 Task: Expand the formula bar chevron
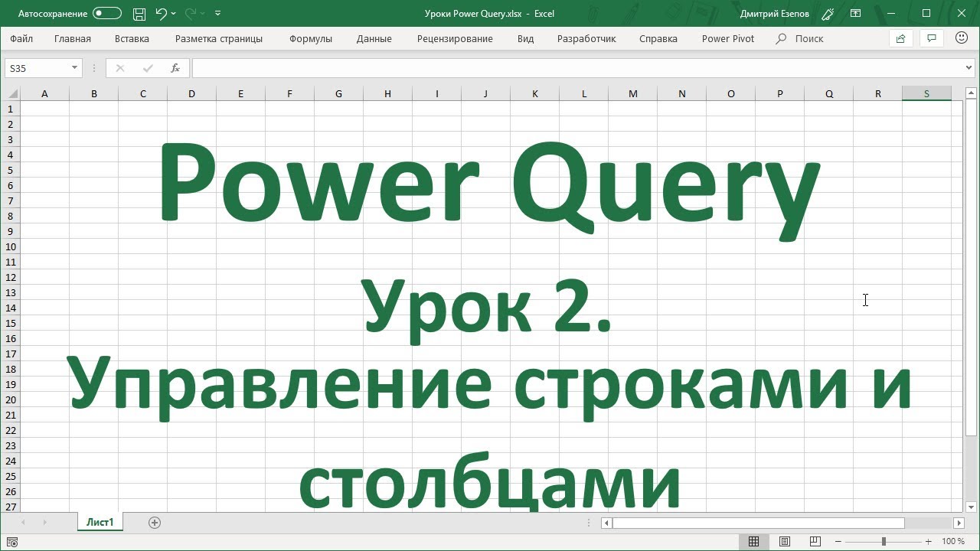click(970, 68)
